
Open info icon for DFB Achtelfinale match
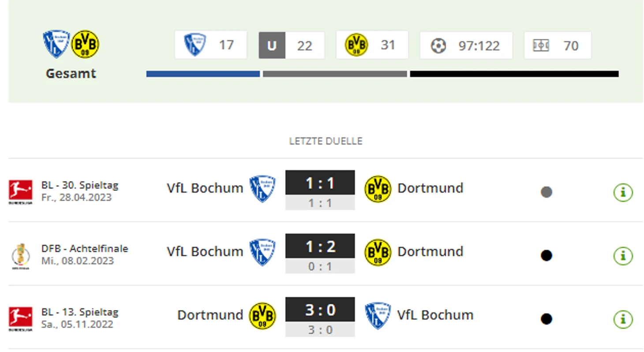pos(623,256)
